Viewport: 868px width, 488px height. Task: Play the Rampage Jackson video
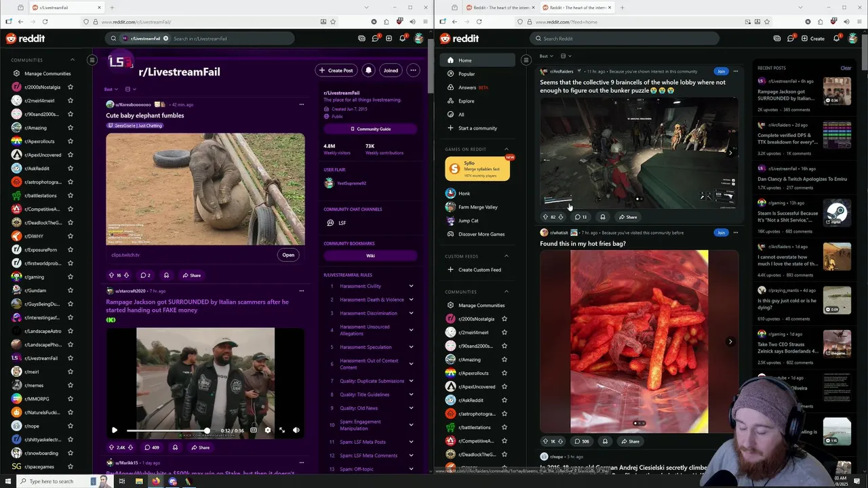pyautogui.click(x=114, y=430)
